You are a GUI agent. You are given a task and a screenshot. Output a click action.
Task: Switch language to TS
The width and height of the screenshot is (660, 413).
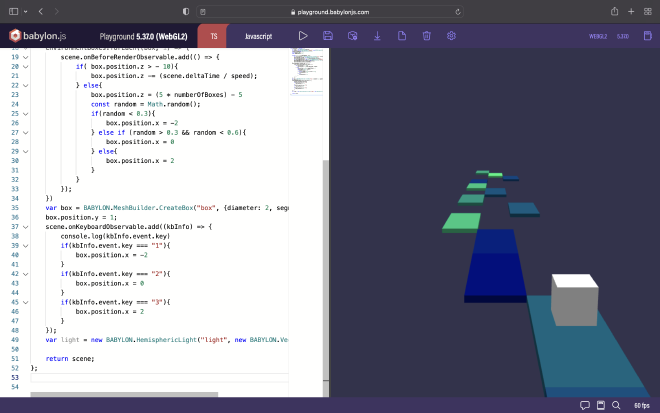pos(214,35)
